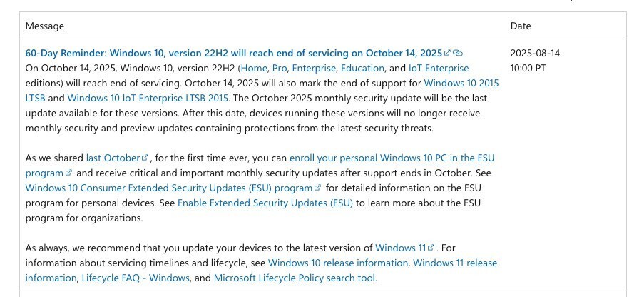Open the Pro edition link
This screenshot has height=297, width=644.
point(280,68)
